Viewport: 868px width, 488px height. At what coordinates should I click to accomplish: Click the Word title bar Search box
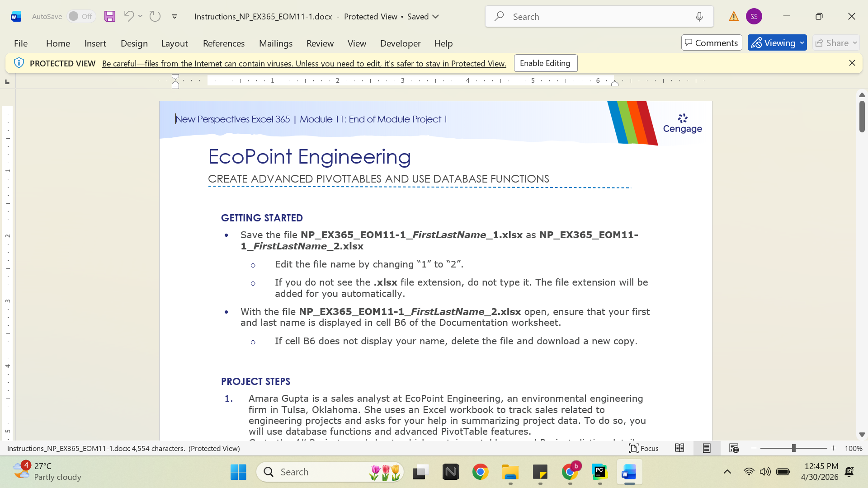click(x=599, y=17)
